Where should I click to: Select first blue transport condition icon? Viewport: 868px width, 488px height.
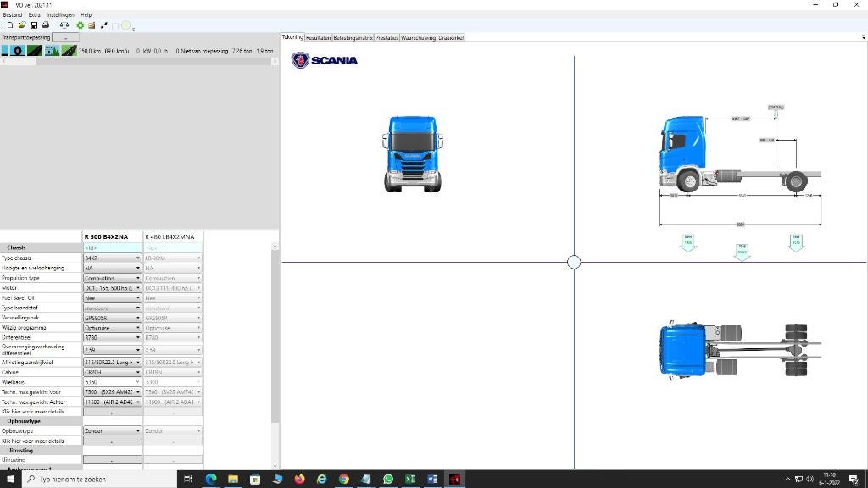(5, 50)
